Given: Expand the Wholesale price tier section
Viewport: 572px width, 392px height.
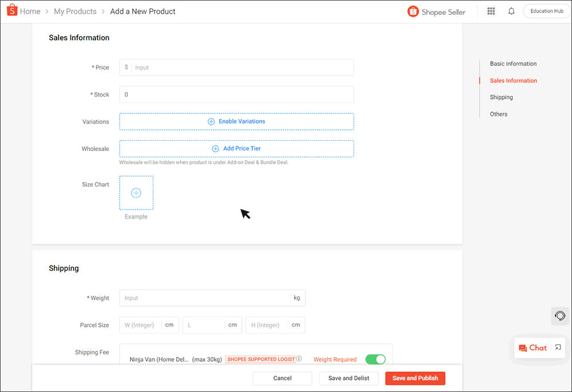Looking at the screenshot, I should point(236,148).
